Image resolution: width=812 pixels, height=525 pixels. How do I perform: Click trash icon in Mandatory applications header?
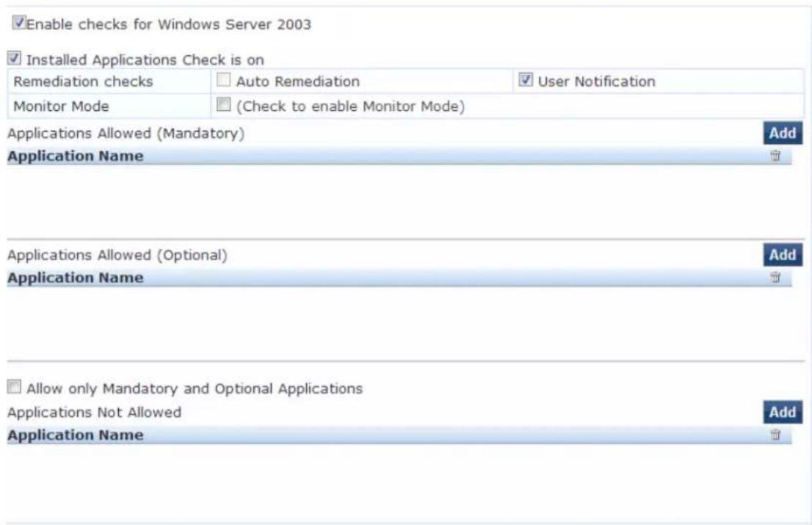pyautogui.click(x=775, y=156)
